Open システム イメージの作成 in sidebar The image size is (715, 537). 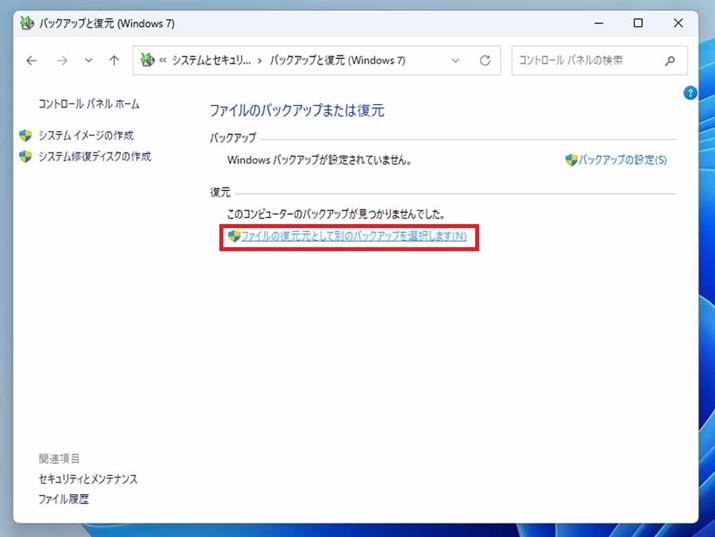[85, 135]
